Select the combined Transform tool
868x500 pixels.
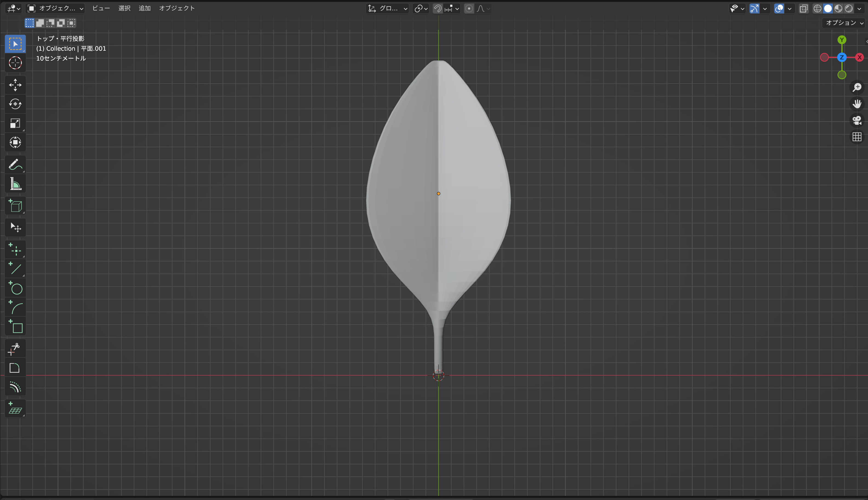click(x=15, y=143)
